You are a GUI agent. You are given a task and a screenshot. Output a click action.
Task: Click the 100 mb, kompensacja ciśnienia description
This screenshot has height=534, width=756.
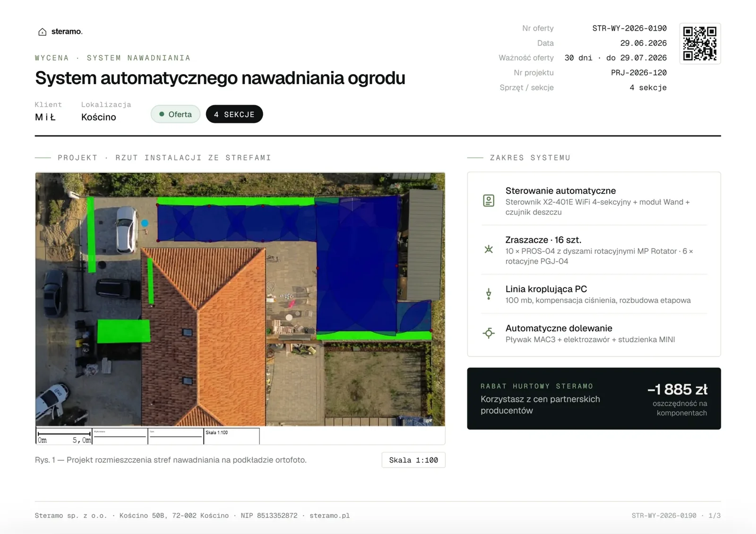[x=598, y=301]
